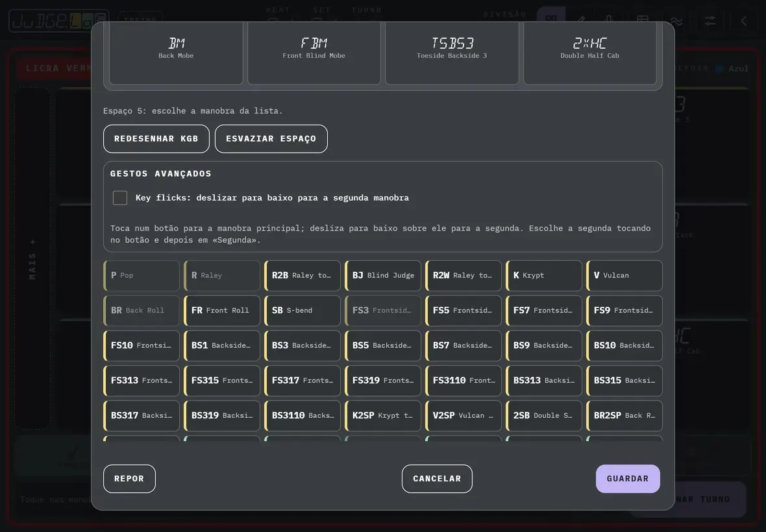The image size is (766, 532).
Task: Pick the R2W Raley trick button
Action: [x=463, y=275]
